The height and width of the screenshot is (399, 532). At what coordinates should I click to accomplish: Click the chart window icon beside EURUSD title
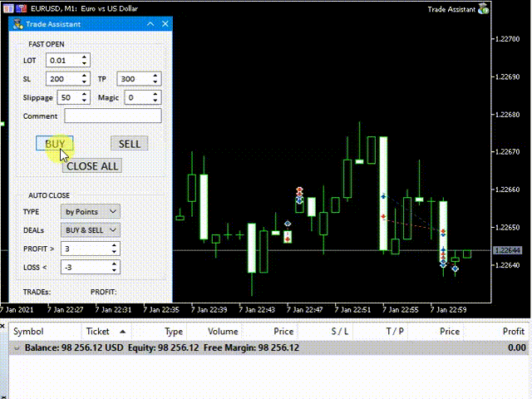(x=8, y=7)
